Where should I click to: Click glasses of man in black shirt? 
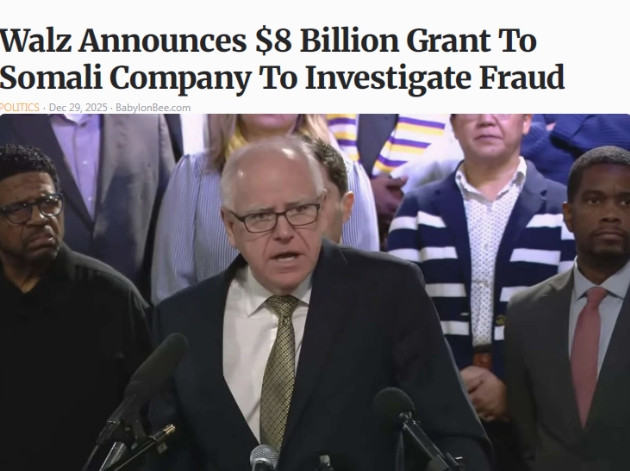31,209
